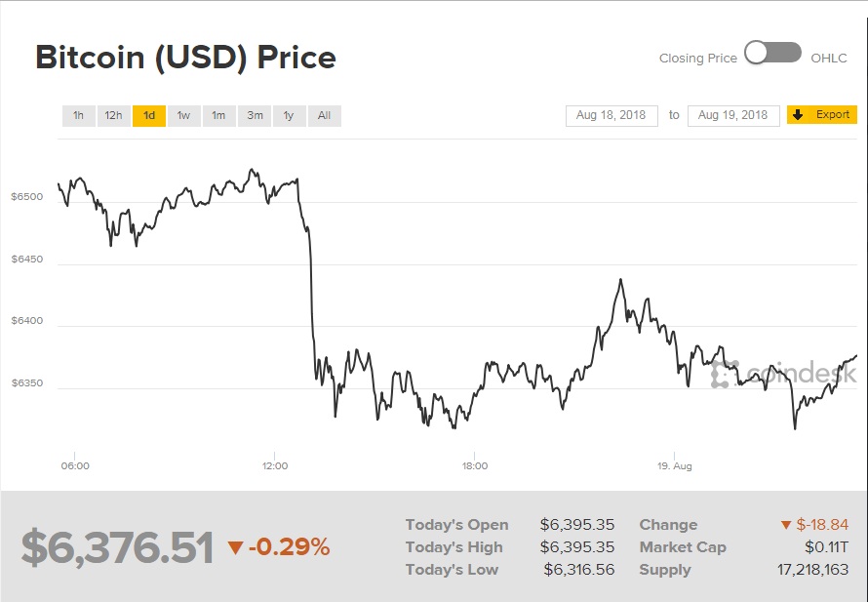This screenshot has width=868, height=602.
Task: Click the 19. Aug axis marker
Action: pyautogui.click(x=675, y=465)
